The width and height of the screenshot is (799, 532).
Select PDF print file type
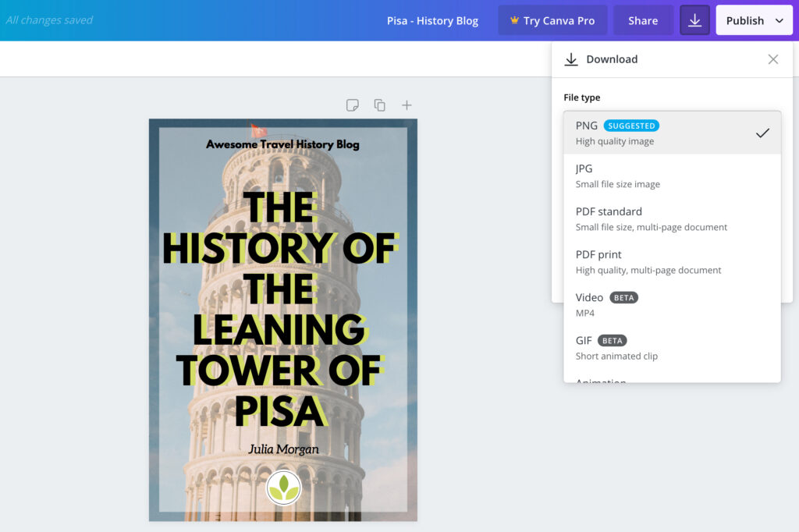click(x=672, y=261)
